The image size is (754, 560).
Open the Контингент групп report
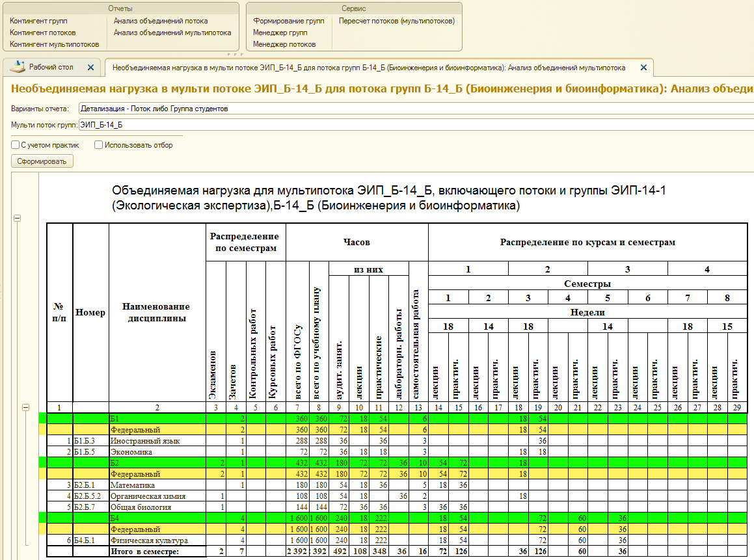(x=38, y=21)
